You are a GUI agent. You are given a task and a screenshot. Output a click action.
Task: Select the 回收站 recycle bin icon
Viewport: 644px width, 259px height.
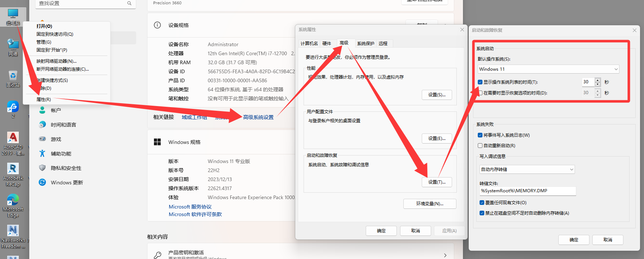(x=13, y=79)
